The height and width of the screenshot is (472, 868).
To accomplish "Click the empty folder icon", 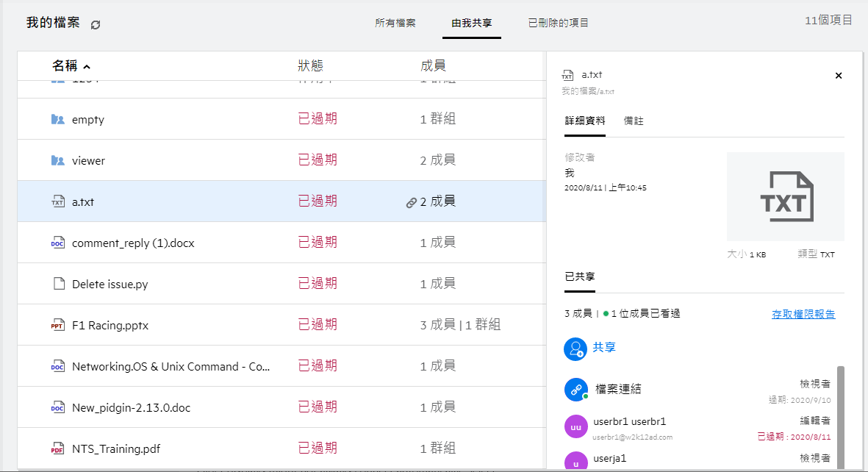I will (x=58, y=119).
